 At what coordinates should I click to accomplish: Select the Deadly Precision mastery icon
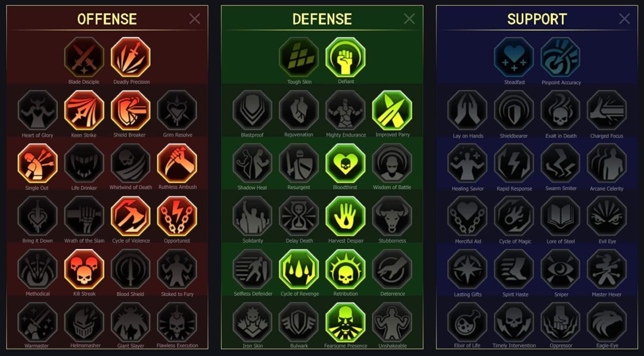[131, 57]
